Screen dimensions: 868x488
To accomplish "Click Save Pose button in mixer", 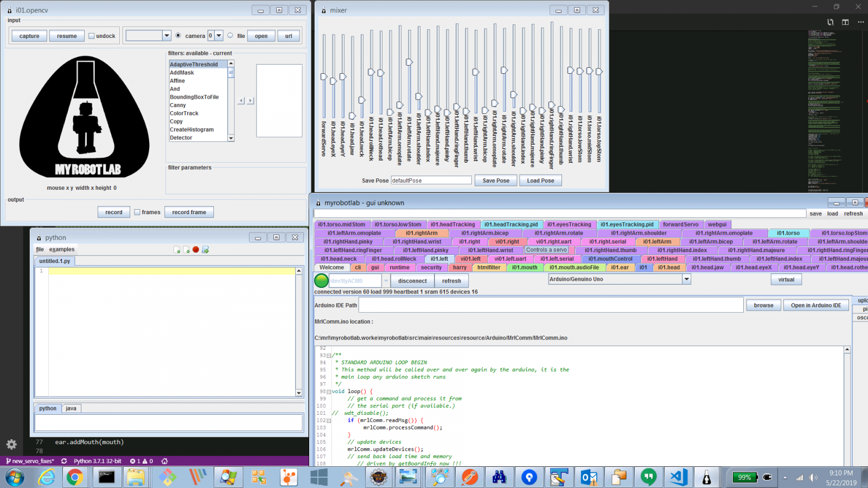I will tap(496, 181).
